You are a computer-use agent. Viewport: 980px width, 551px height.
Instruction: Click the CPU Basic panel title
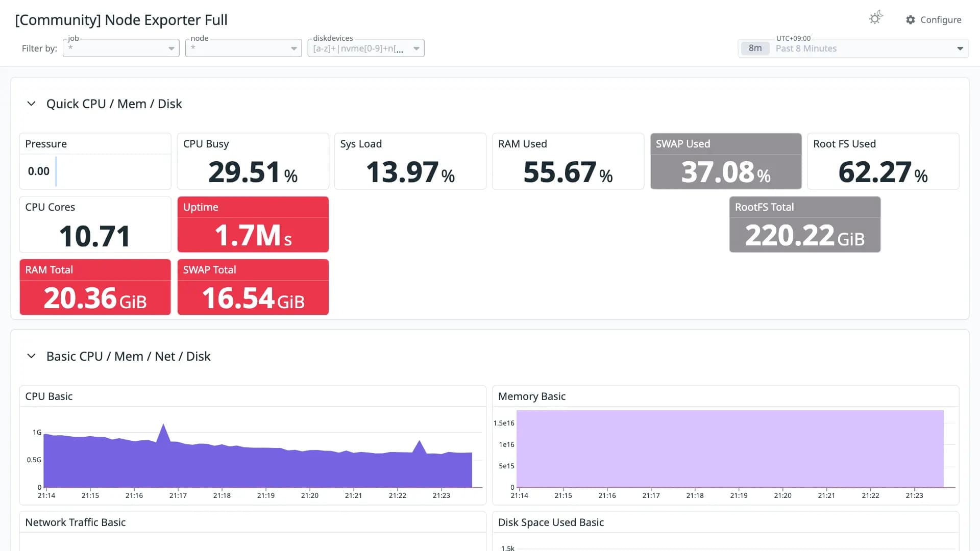click(49, 396)
